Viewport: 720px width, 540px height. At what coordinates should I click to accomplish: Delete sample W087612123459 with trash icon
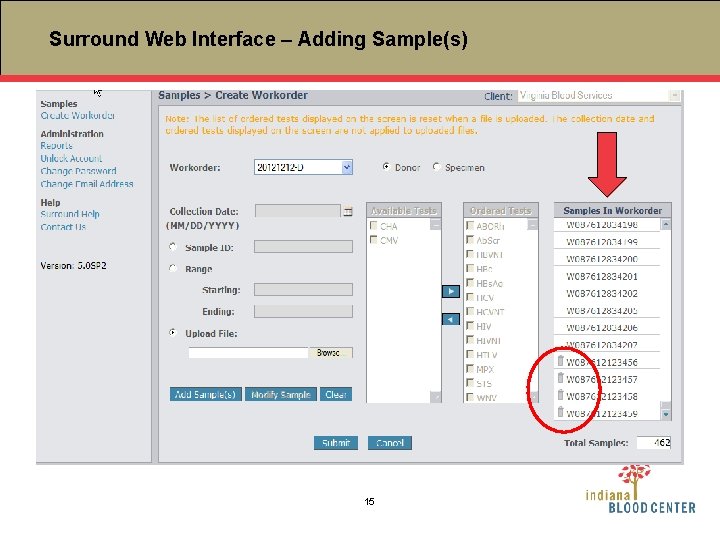pos(560,412)
